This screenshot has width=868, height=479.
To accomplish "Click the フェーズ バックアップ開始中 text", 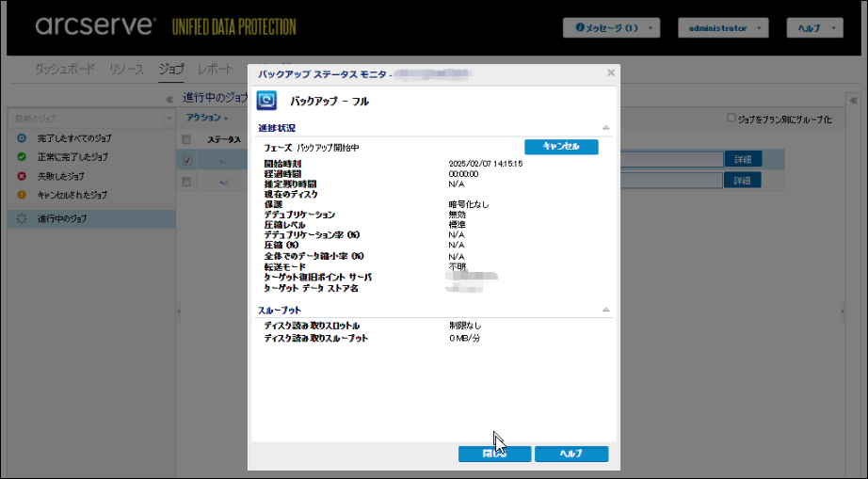I will pyautogui.click(x=311, y=148).
